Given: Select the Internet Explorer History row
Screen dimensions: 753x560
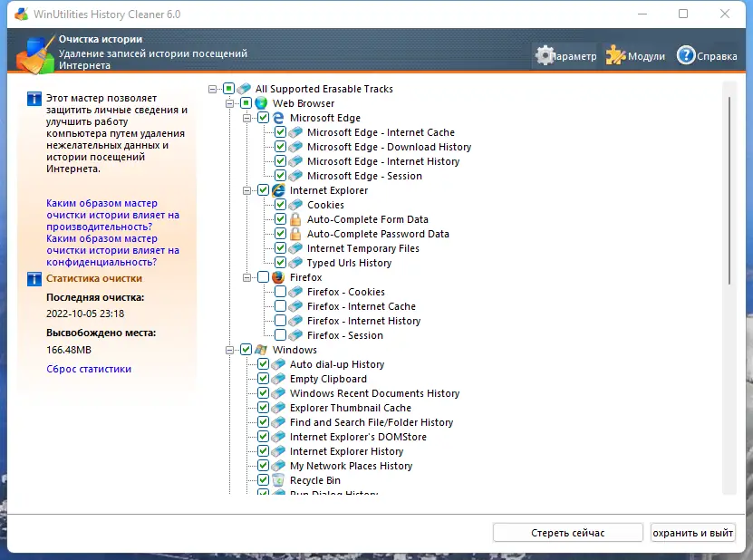Looking at the screenshot, I should [x=346, y=451].
